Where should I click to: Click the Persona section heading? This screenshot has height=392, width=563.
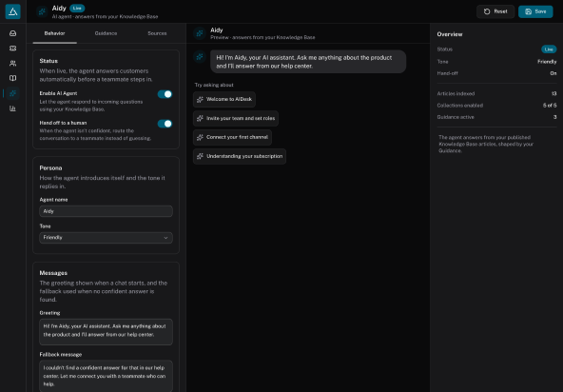pyautogui.click(x=50, y=168)
